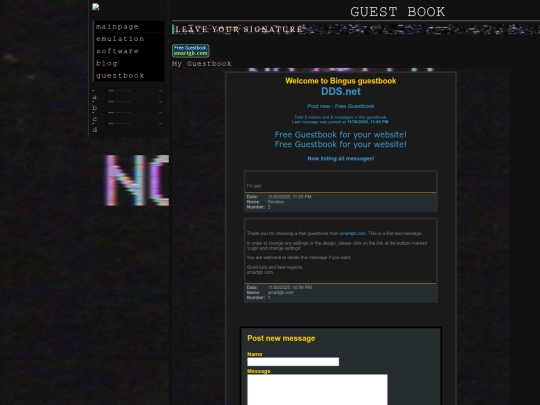Open the software menu entry
The image size is (540, 405).
128,51
